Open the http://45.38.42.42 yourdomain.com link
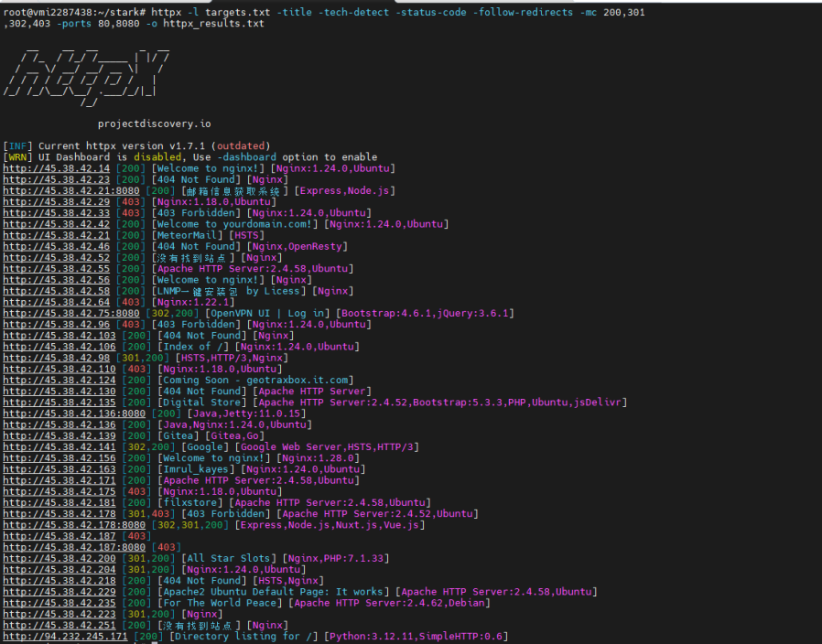This screenshot has width=822, height=644. [57, 224]
